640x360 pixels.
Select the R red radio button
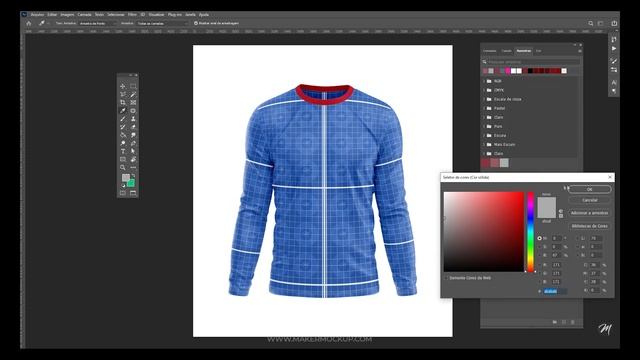click(540, 265)
